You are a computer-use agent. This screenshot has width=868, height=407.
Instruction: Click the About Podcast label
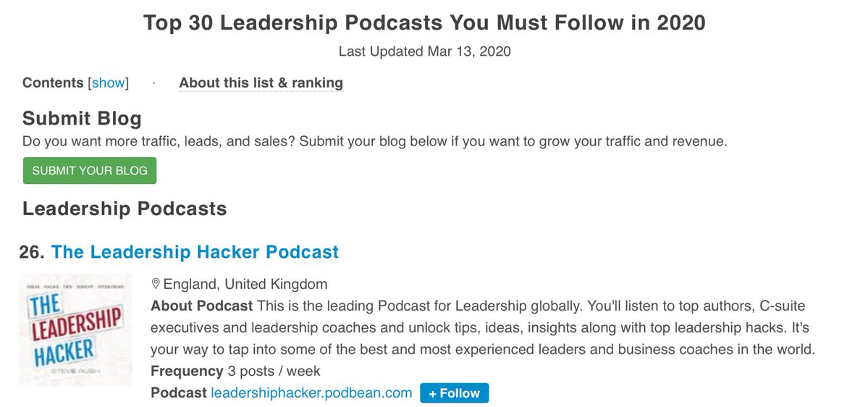(201, 306)
